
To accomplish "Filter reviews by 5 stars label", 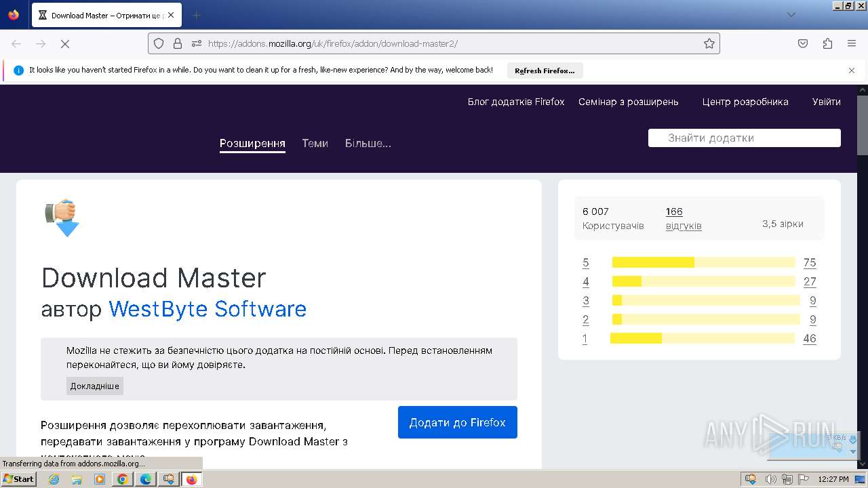I will click(x=586, y=263).
